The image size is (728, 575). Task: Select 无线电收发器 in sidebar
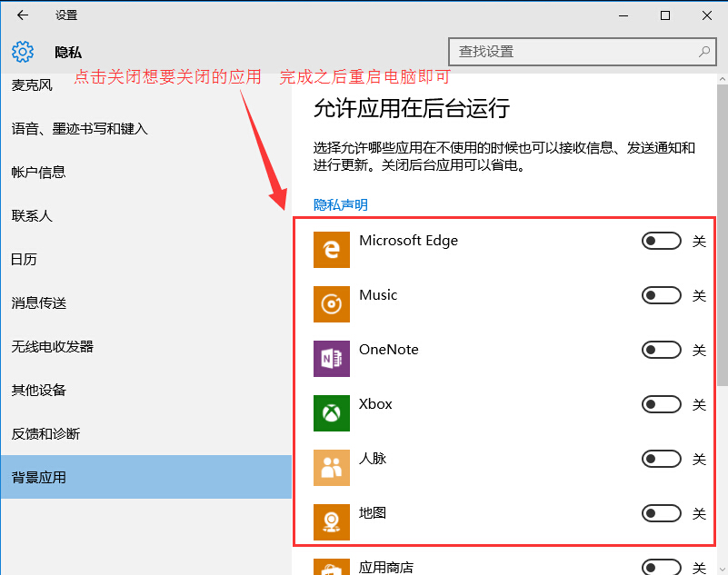pyautogui.click(x=145, y=347)
